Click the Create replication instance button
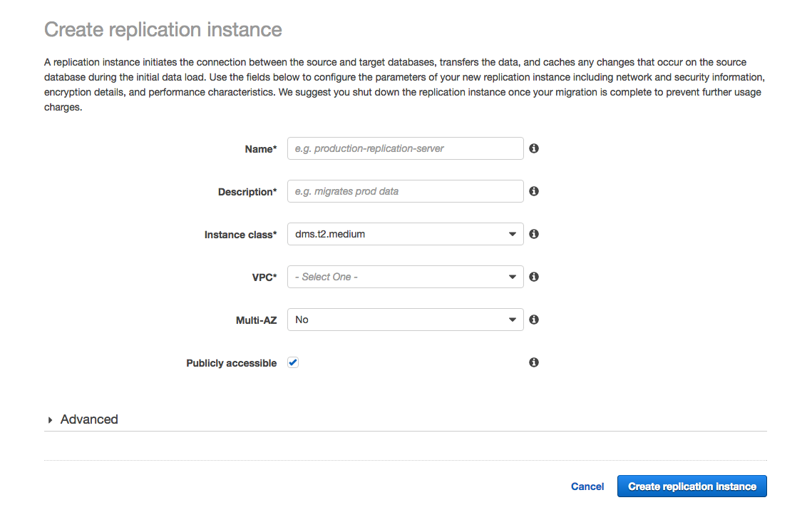The image size is (812, 515). [692, 486]
